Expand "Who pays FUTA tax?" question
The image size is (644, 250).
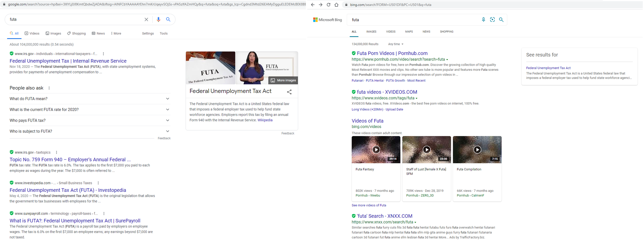coord(90,120)
